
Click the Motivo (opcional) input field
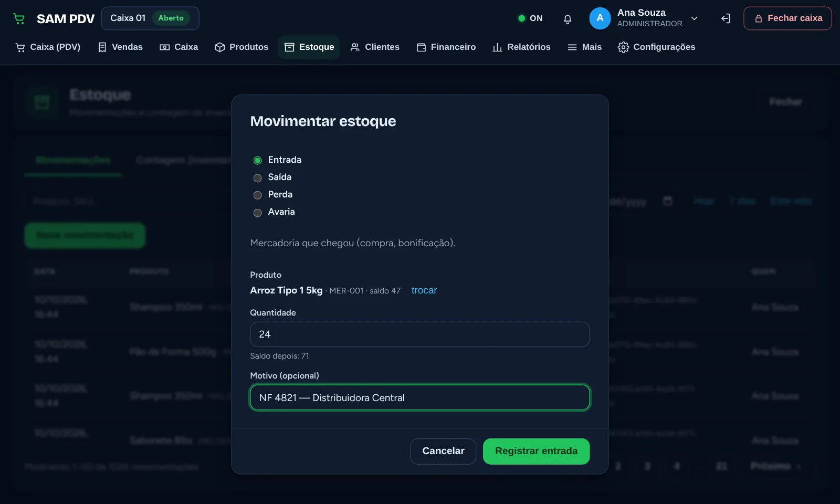420,397
